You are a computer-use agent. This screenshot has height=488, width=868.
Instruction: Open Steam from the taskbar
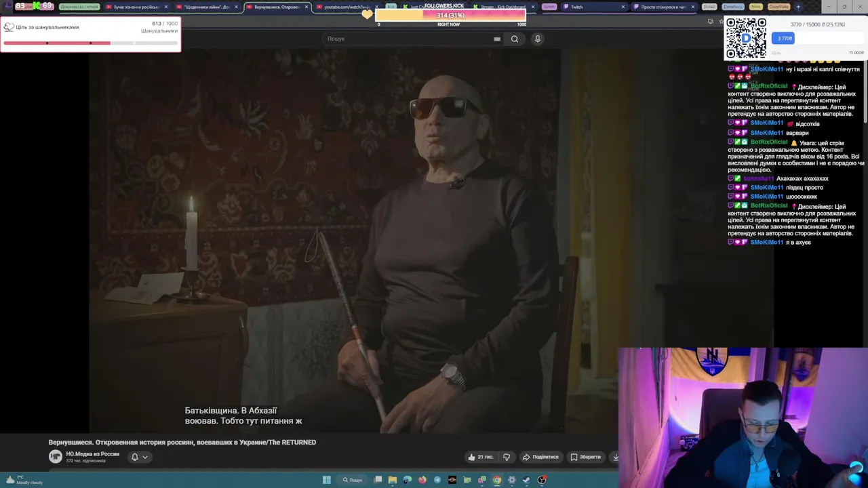tap(527, 480)
